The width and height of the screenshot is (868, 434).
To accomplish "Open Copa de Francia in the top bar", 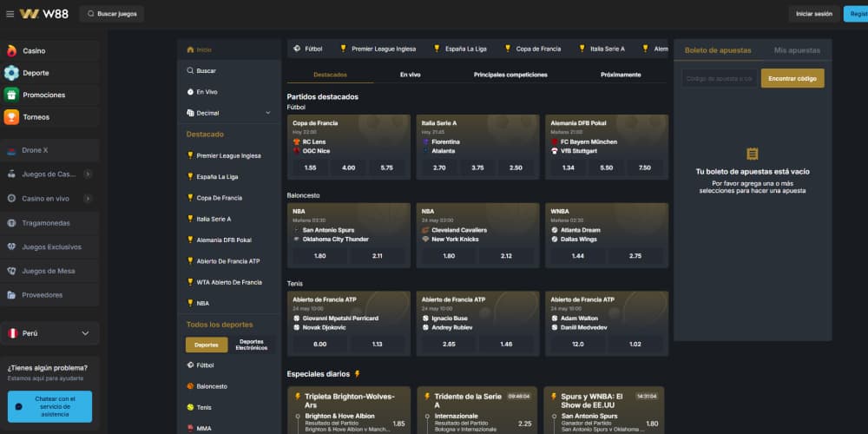I will coord(532,49).
